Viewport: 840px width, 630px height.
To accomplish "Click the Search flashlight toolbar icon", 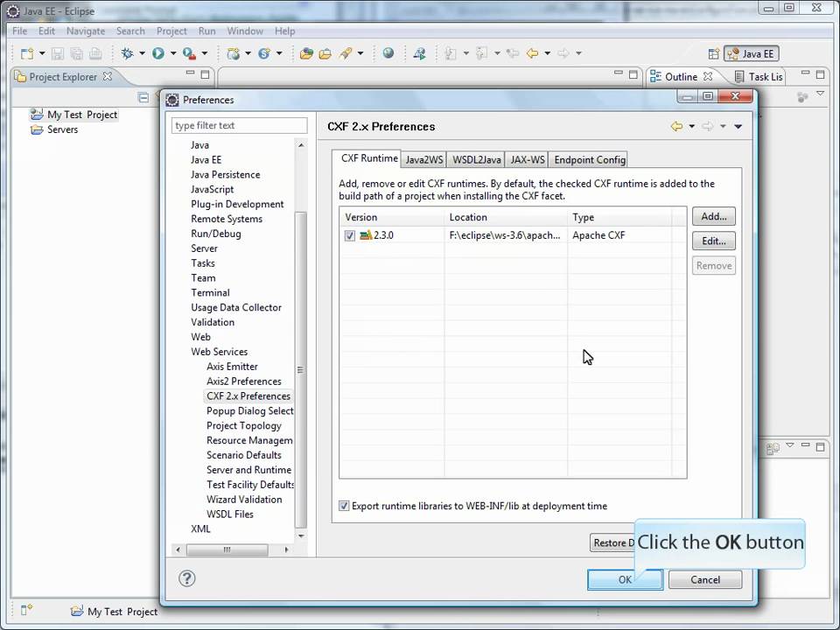I will click(346, 53).
